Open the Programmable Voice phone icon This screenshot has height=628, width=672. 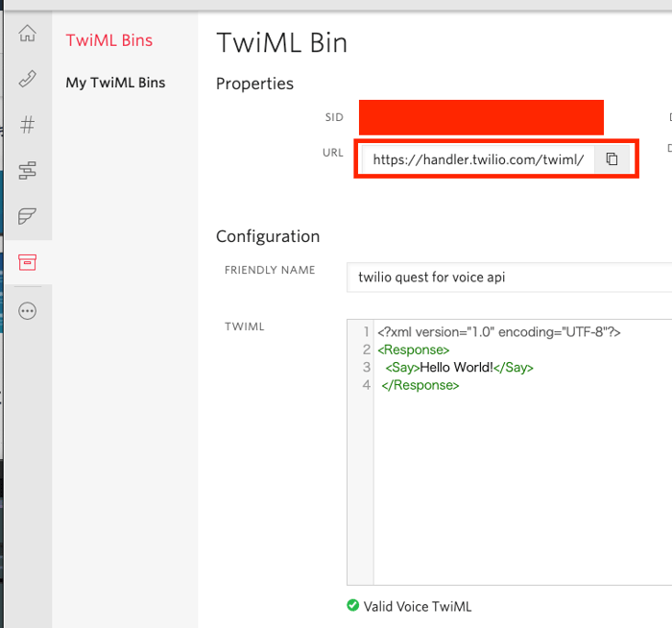coord(28,79)
